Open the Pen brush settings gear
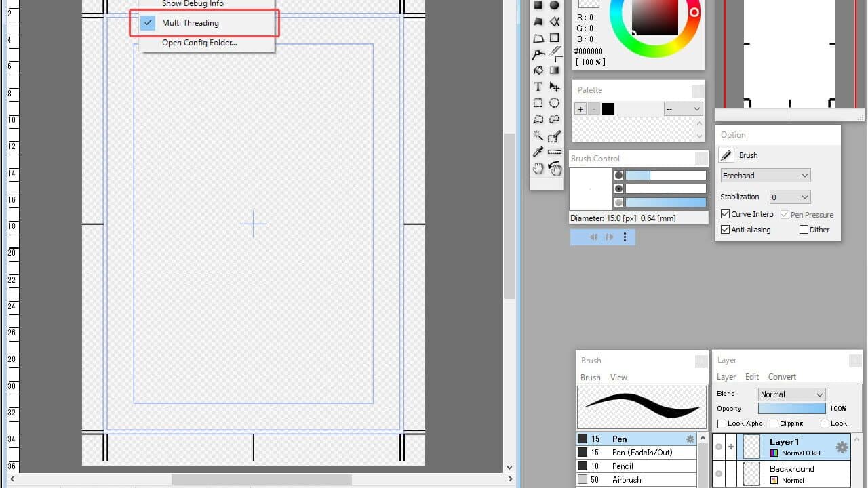Viewport: 868px width, 488px height. (x=690, y=439)
